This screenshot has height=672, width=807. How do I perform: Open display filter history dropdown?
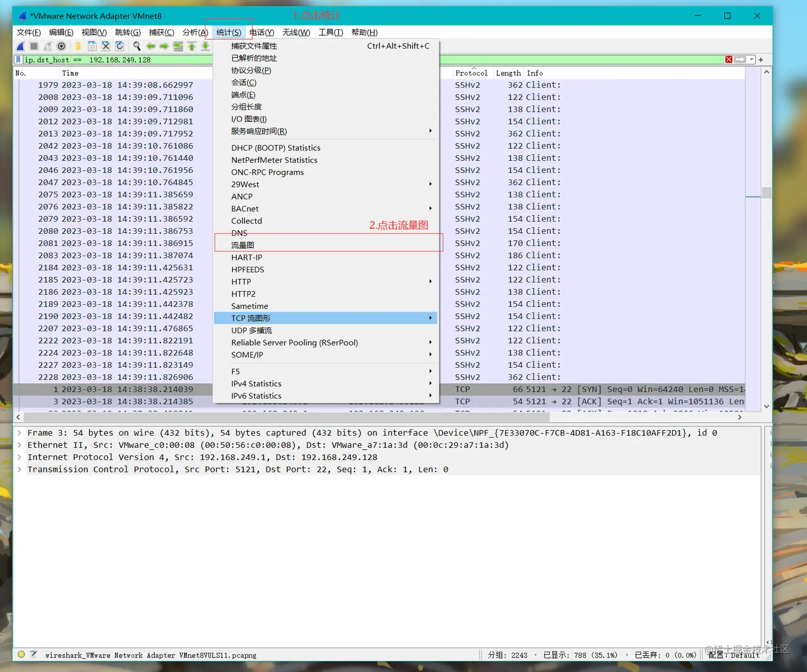click(x=751, y=60)
